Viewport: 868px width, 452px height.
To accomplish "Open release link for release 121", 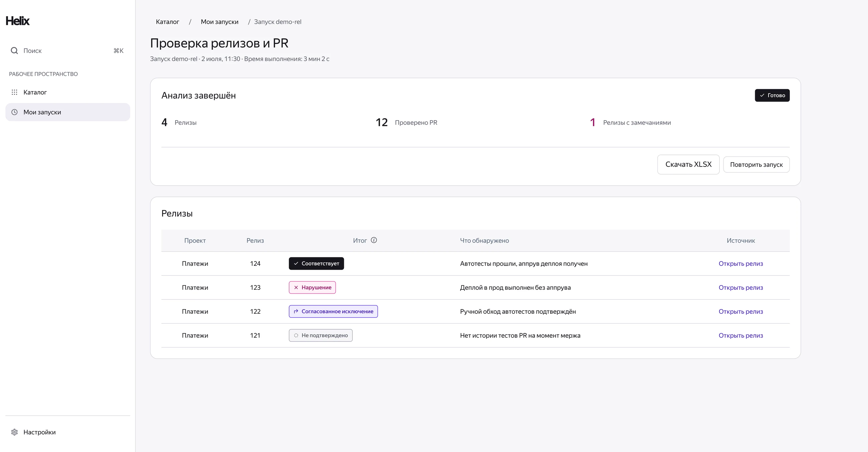I will [740, 335].
